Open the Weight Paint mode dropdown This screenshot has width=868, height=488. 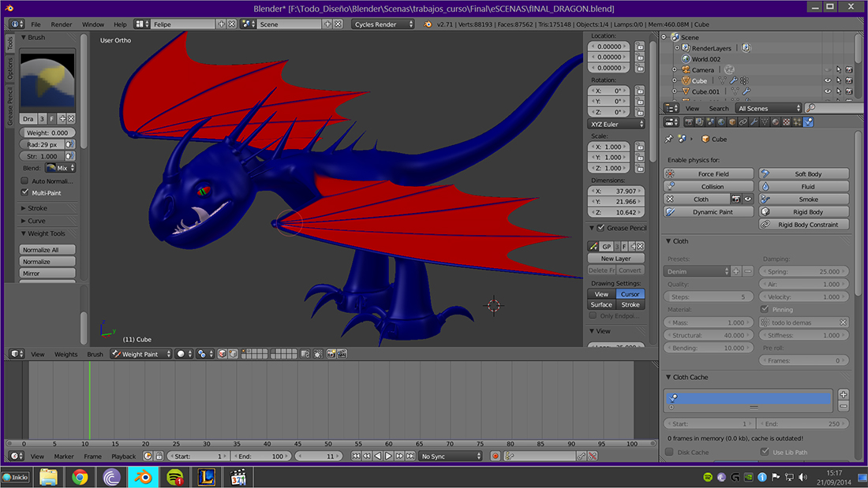click(140, 354)
